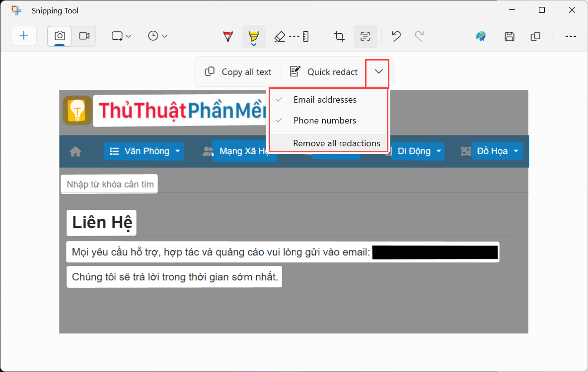The width and height of the screenshot is (588, 372).
Task: Open the See more ellipsis menu
Action: pos(571,36)
